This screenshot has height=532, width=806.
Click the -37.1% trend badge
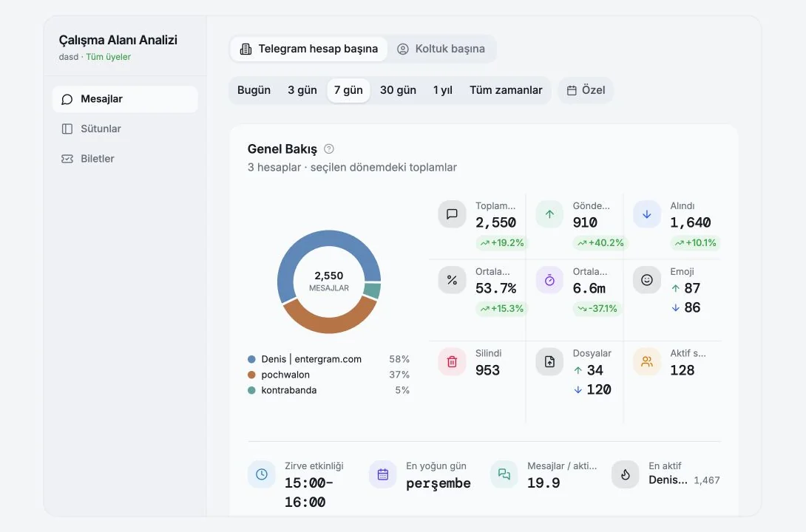tap(597, 309)
